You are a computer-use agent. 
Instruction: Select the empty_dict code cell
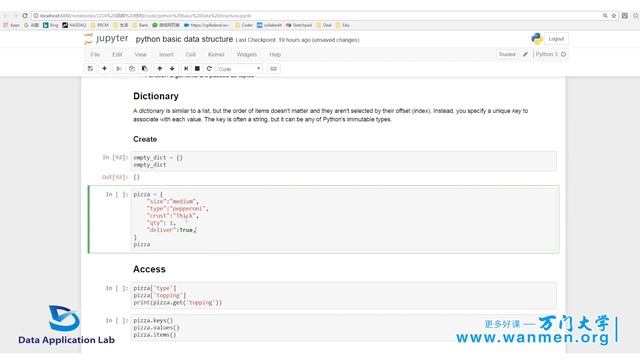click(343, 161)
